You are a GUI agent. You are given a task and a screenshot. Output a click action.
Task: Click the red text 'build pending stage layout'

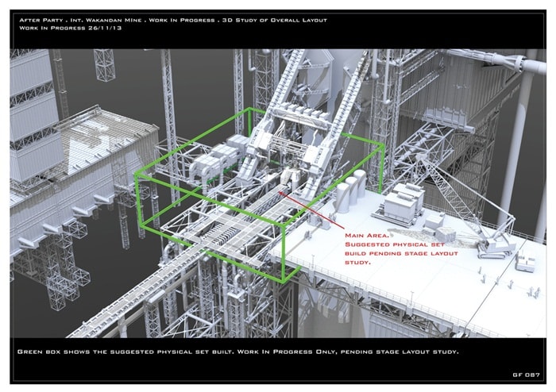pyautogui.click(x=401, y=254)
